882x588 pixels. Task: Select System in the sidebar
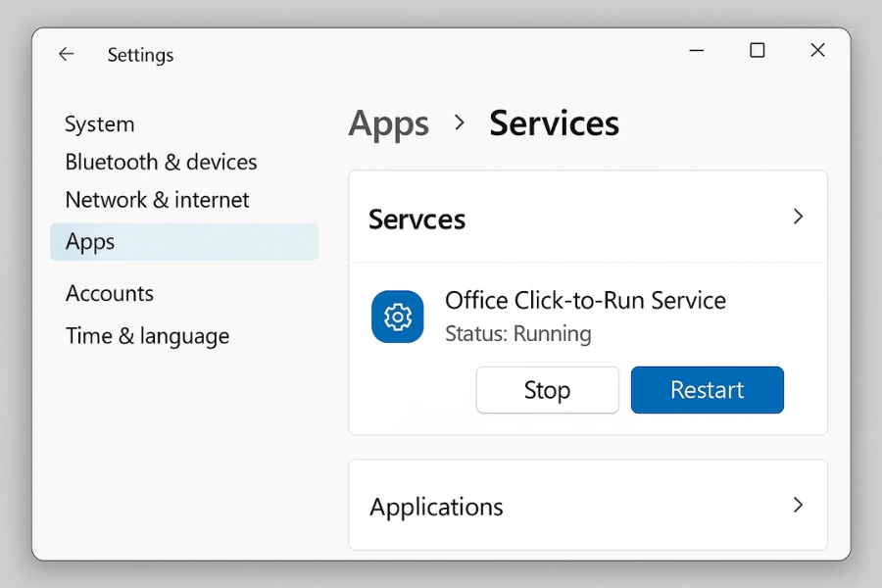coord(99,123)
